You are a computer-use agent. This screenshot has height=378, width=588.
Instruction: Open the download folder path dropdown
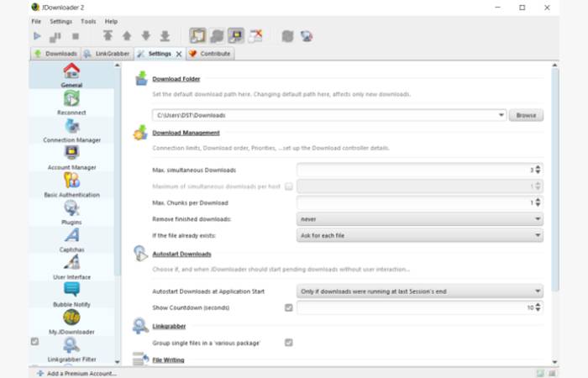click(501, 115)
